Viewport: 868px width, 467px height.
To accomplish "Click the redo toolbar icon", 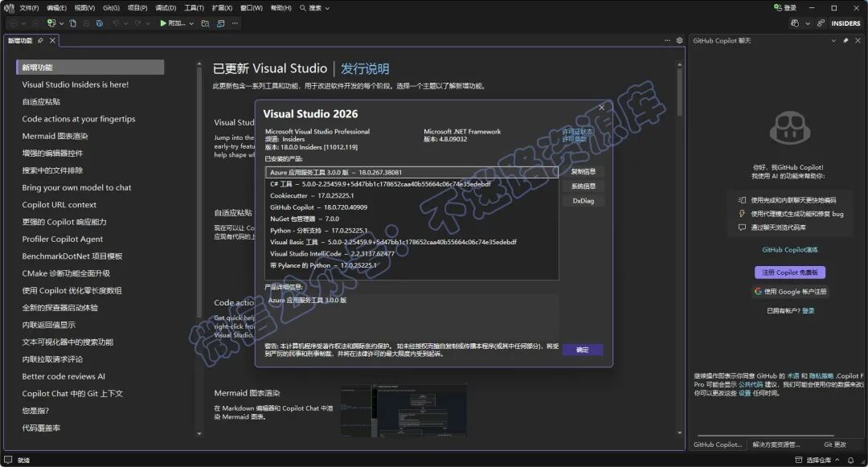I will [x=138, y=23].
